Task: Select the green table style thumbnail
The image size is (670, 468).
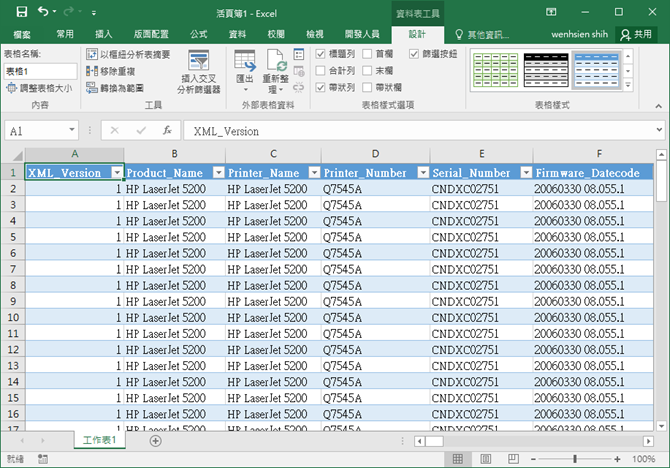Action: point(496,70)
